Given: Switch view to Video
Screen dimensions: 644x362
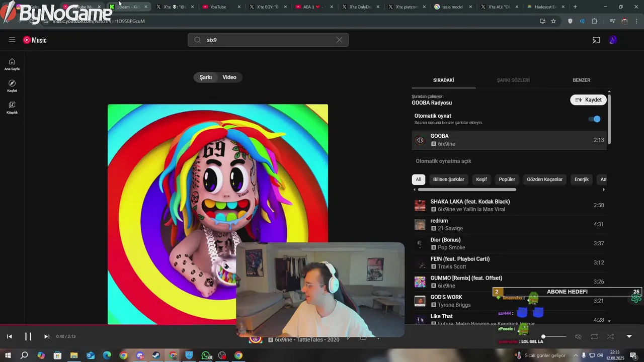Looking at the screenshot, I should coord(229,77).
